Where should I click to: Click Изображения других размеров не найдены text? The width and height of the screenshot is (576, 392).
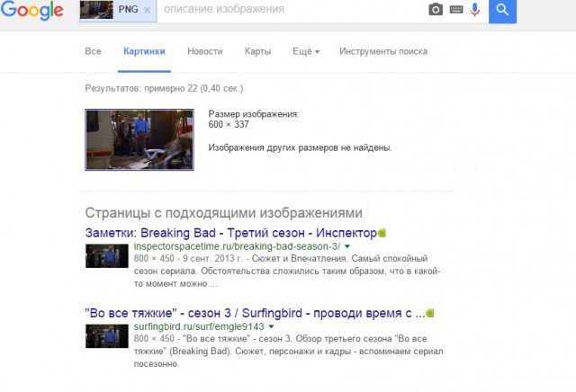pyautogui.click(x=300, y=148)
